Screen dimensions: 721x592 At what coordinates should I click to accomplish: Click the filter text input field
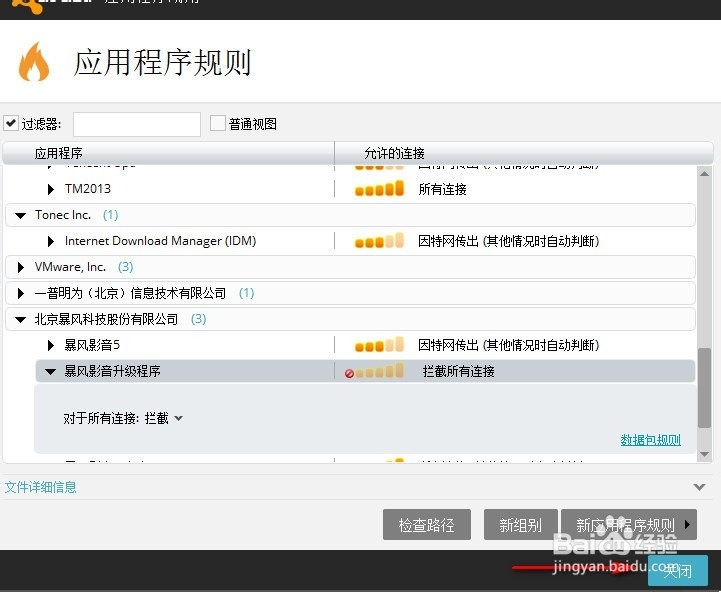[137, 124]
